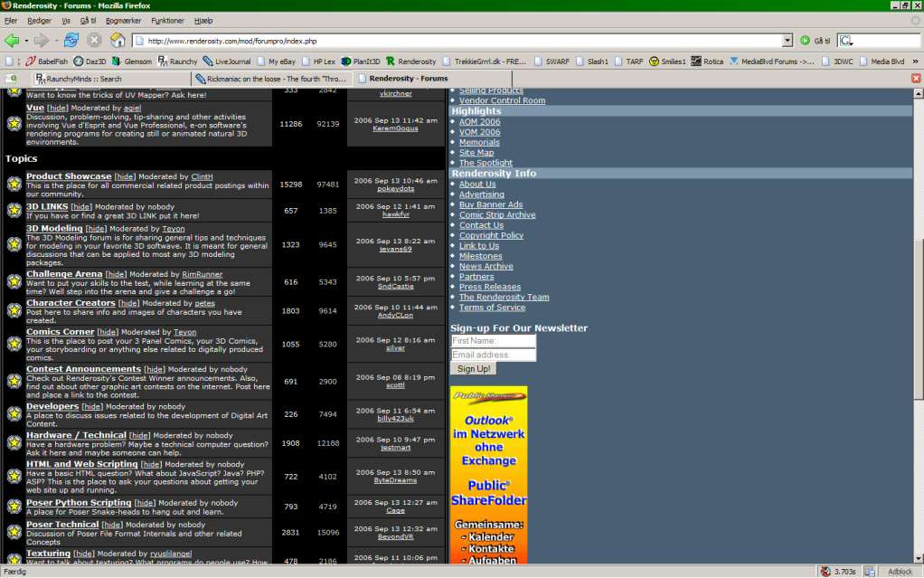Image resolution: width=924 pixels, height=578 pixels.
Task: Stop page loading with the stop icon
Action: (x=94, y=41)
